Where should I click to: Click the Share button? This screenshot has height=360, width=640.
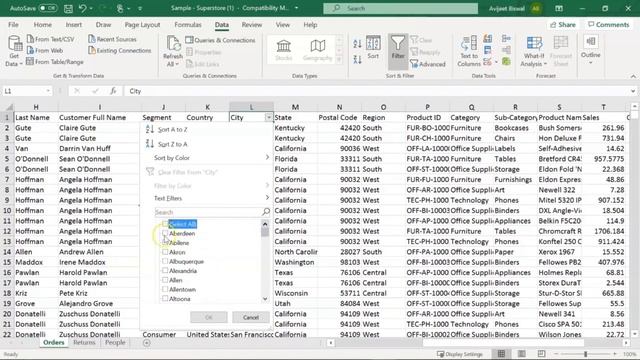click(x=562, y=24)
